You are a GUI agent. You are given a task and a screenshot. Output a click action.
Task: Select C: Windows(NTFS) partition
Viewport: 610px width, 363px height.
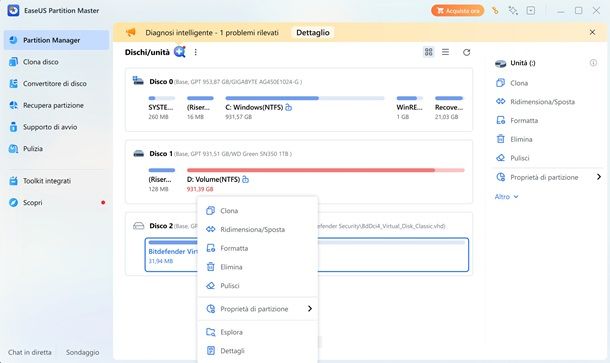pos(305,108)
